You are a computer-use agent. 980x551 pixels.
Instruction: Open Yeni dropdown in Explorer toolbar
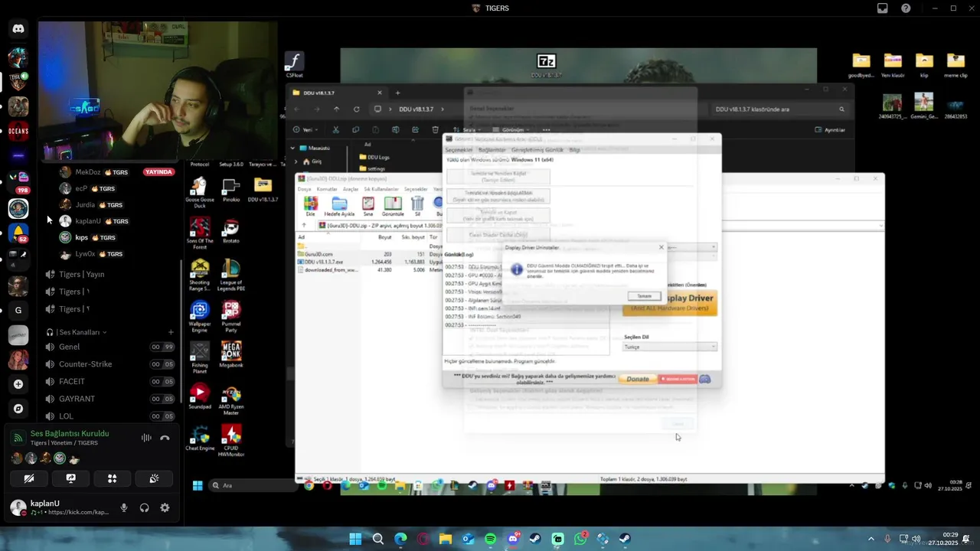pyautogui.click(x=306, y=130)
